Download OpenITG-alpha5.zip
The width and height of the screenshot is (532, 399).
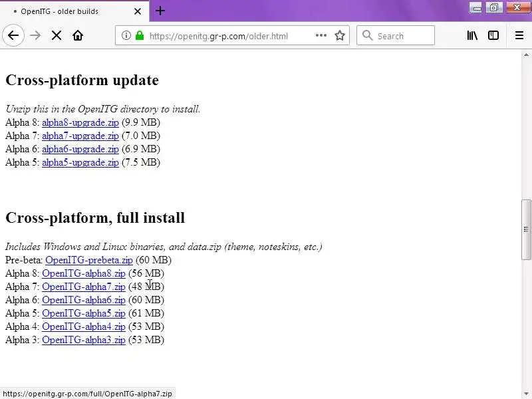(x=84, y=313)
